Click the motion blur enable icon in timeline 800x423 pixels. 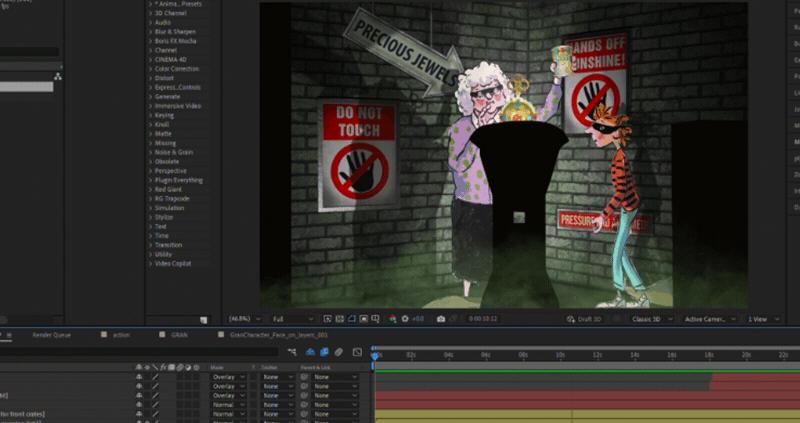tap(339, 353)
